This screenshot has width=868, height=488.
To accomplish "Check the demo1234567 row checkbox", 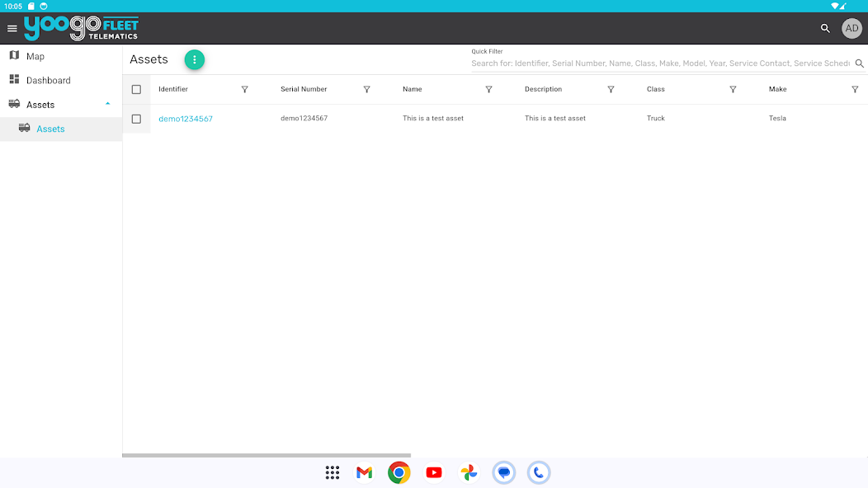I will coord(136,119).
